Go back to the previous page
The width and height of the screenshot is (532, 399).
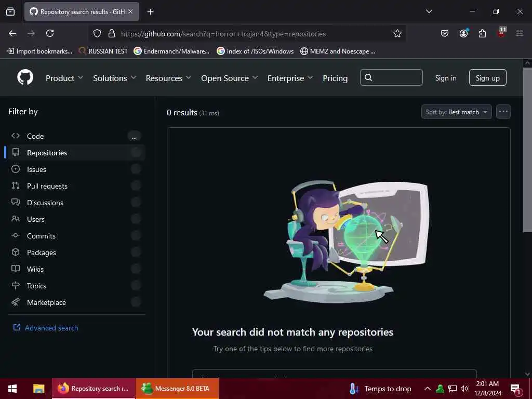pos(12,33)
